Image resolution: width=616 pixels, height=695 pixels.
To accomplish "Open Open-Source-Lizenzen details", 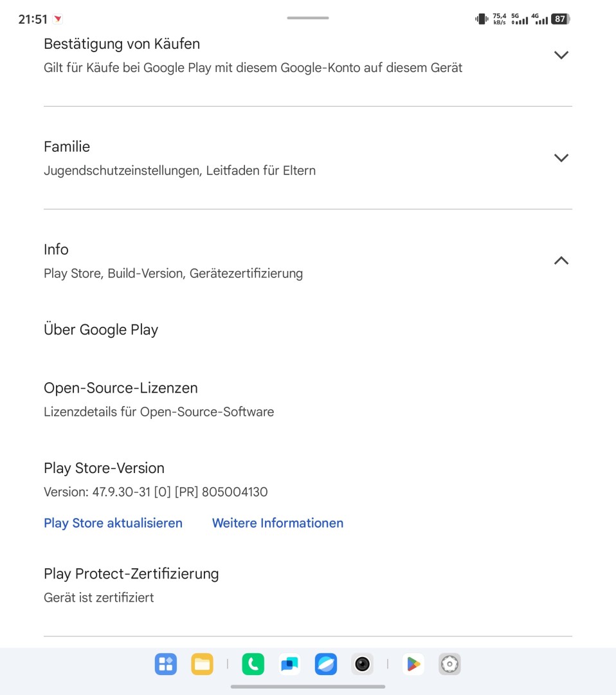I will [121, 388].
